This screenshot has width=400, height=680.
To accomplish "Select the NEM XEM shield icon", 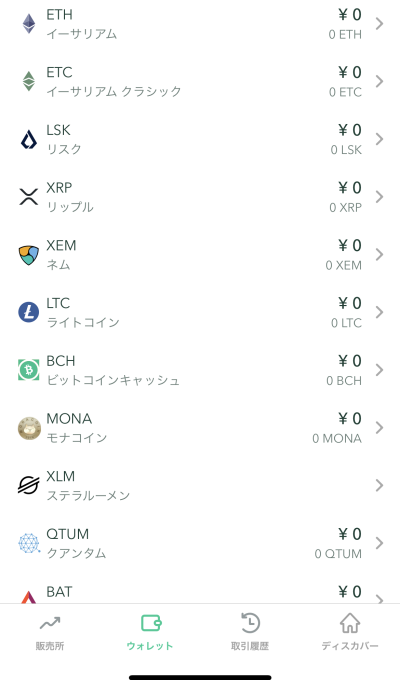I will coord(29,255).
